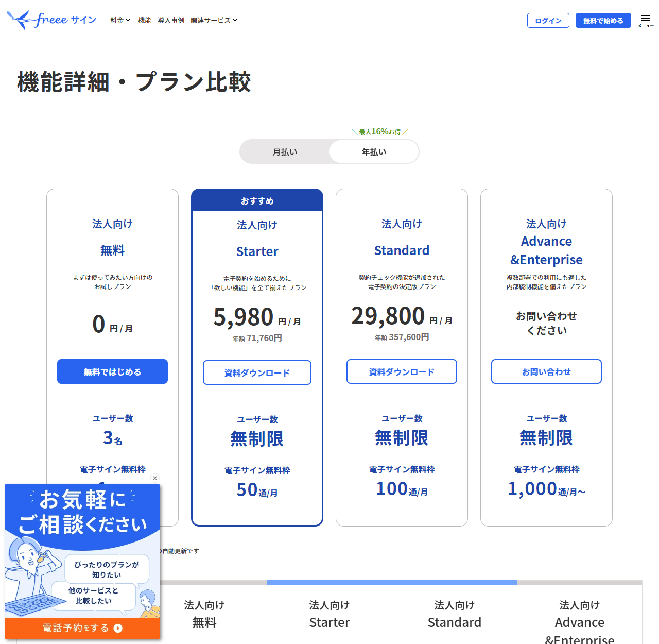This screenshot has width=659, height=644.
Task: Click 法人向け Starter column header in comparison table
Action: pos(329,614)
